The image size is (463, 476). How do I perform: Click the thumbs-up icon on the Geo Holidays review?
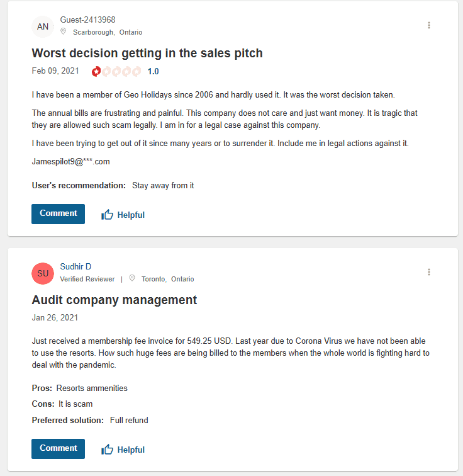[x=108, y=215]
